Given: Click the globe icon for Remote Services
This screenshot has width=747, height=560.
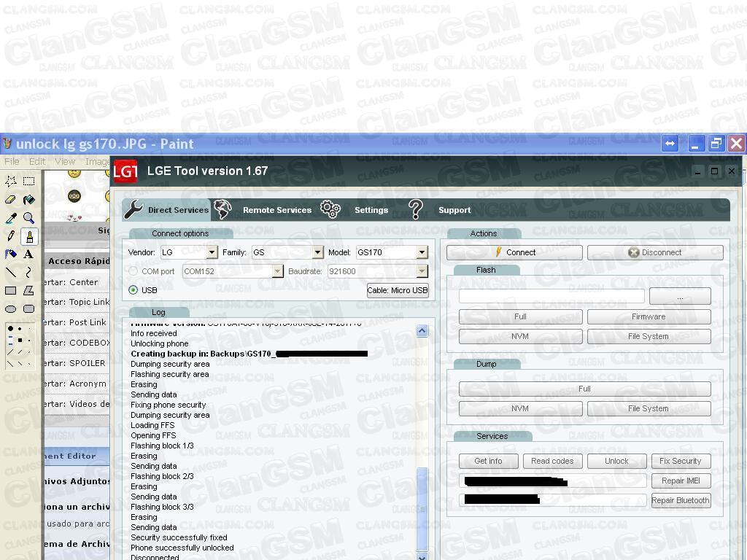Looking at the screenshot, I should pos(222,209).
